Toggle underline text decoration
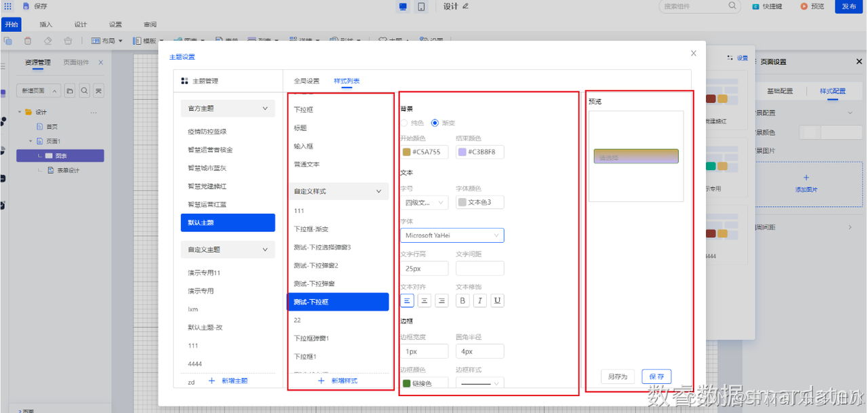 498,300
